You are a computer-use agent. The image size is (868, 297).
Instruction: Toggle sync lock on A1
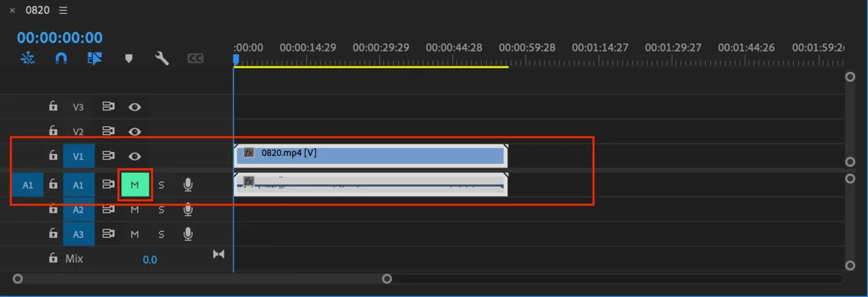point(108,184)
